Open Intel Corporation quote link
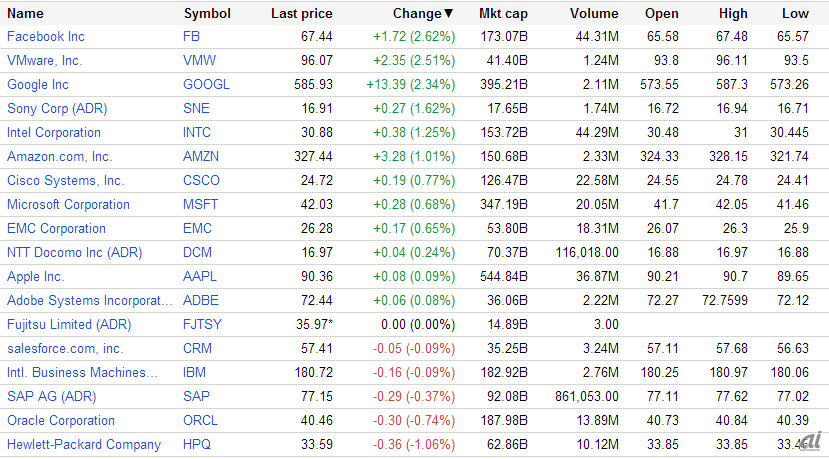The height and width of the screenshot is (459, 829). coord(54,132)
